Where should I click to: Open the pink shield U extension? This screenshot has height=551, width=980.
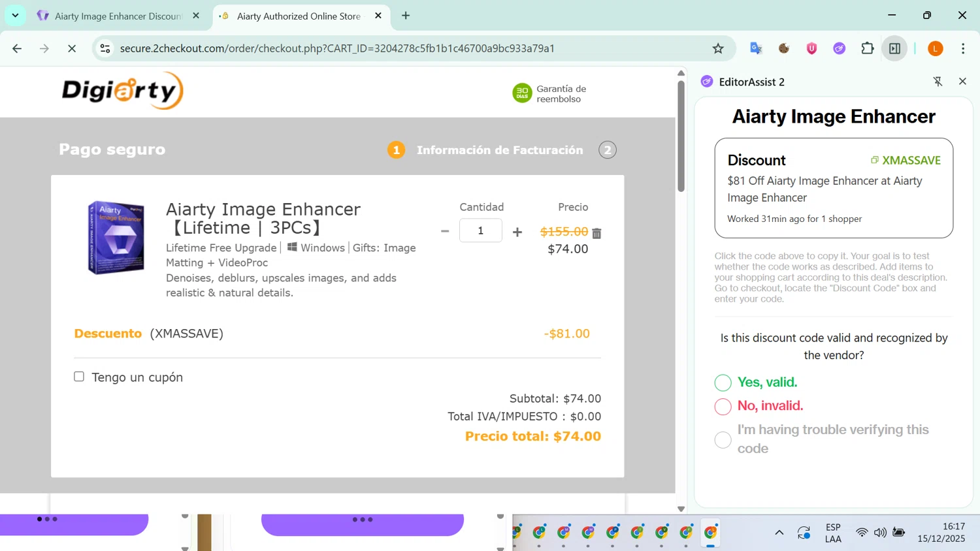click(x=811, y=48)
